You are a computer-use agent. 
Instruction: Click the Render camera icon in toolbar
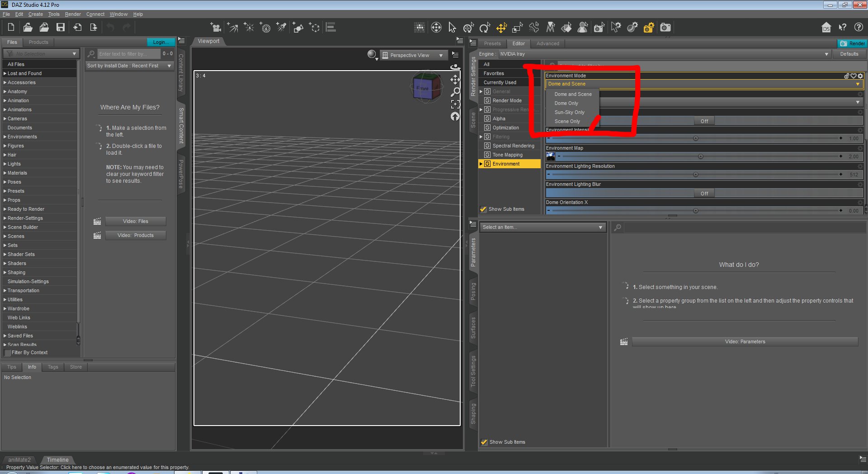(665, 28)
